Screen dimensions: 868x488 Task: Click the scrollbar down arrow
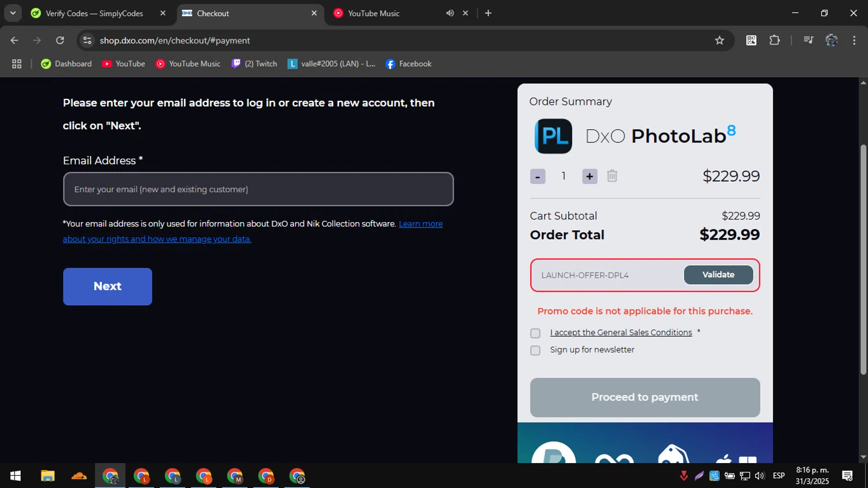[x=863, y=457]
